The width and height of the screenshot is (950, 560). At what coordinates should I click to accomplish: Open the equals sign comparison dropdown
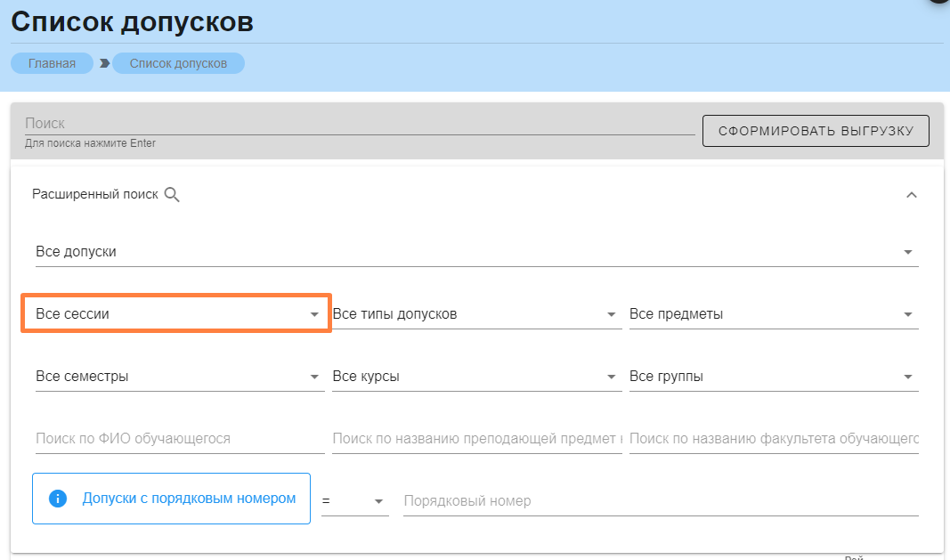coord(354,501)
